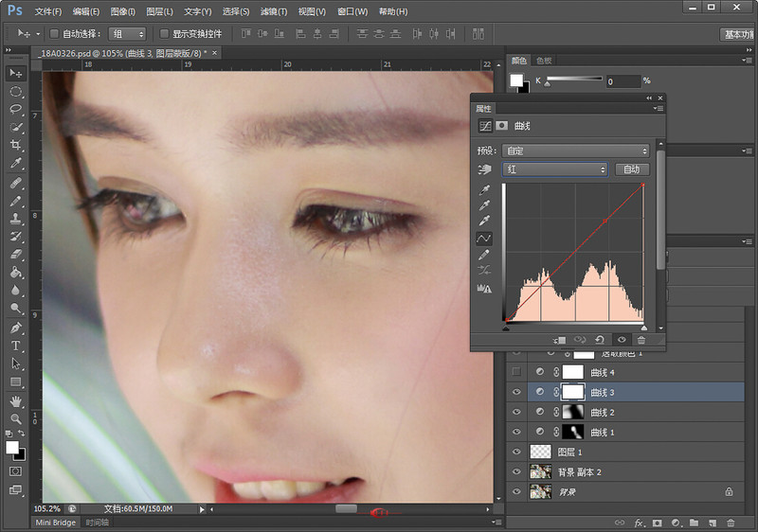Pick the black point eyedropper in Curves
Image resolution: width=758 pixels, height=532 pixels.
click(484, 189)
